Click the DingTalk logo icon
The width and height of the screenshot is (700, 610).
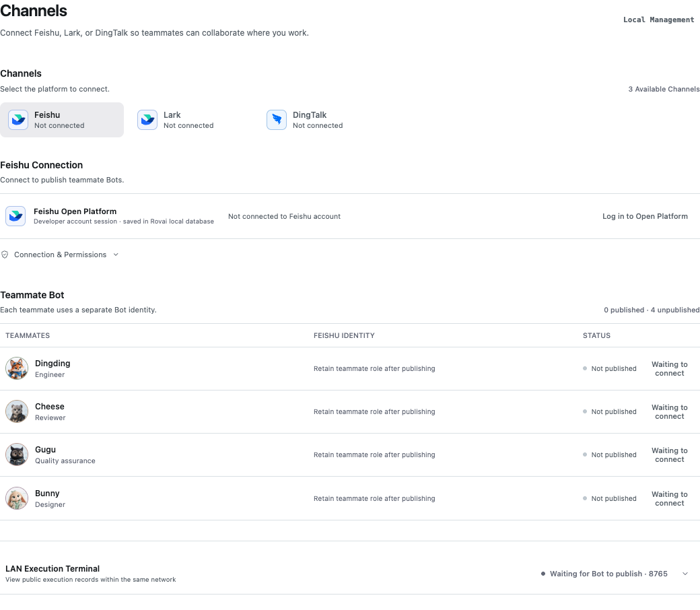pos(277,120)
